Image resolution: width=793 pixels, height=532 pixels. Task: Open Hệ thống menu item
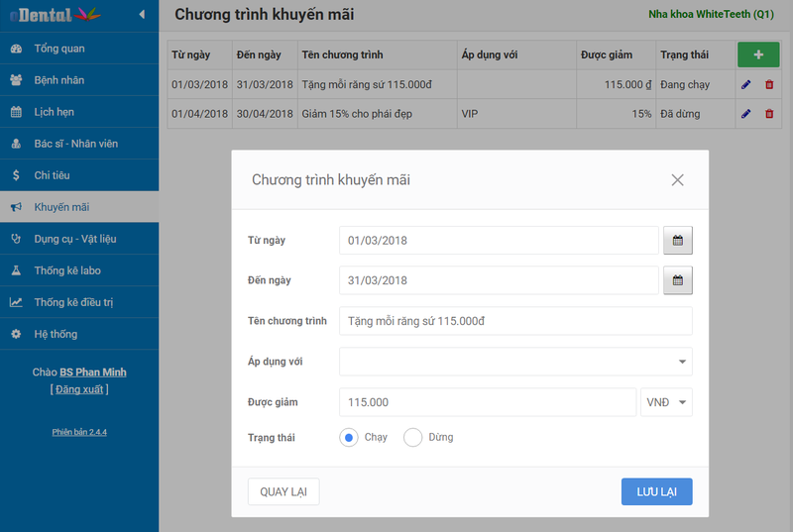(79, 334)
